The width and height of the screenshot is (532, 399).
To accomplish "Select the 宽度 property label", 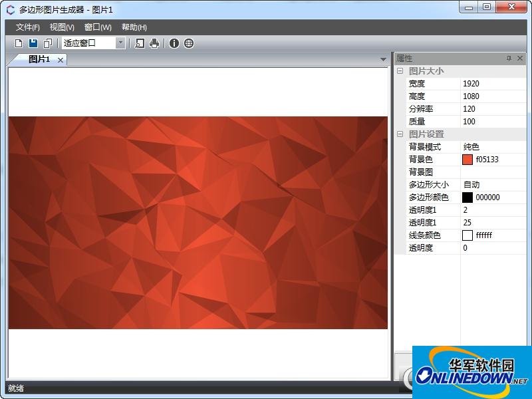I will (417, 84).
